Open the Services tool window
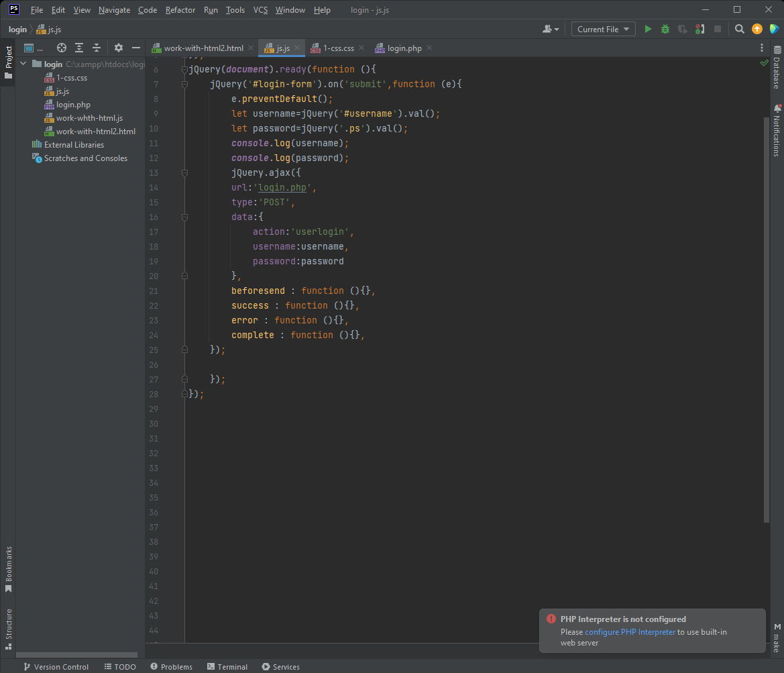This screenshot has height=673, width=784. pyautogui.click(x=280, y=666)
